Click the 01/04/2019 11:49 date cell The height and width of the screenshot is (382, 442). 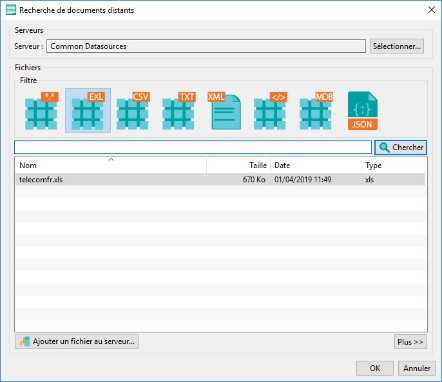point(303,179)
